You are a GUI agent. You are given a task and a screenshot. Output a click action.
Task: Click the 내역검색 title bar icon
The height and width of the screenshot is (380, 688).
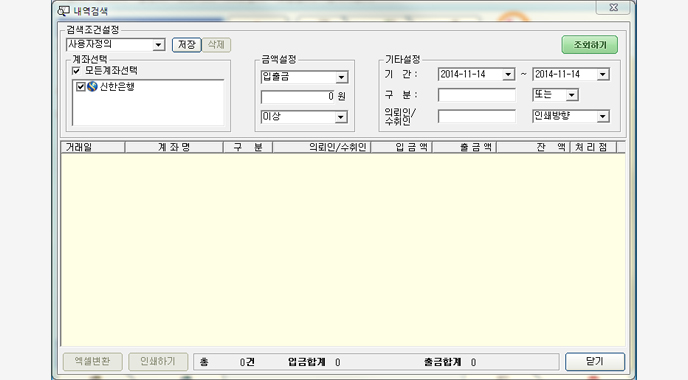click(x=64, y=11)
